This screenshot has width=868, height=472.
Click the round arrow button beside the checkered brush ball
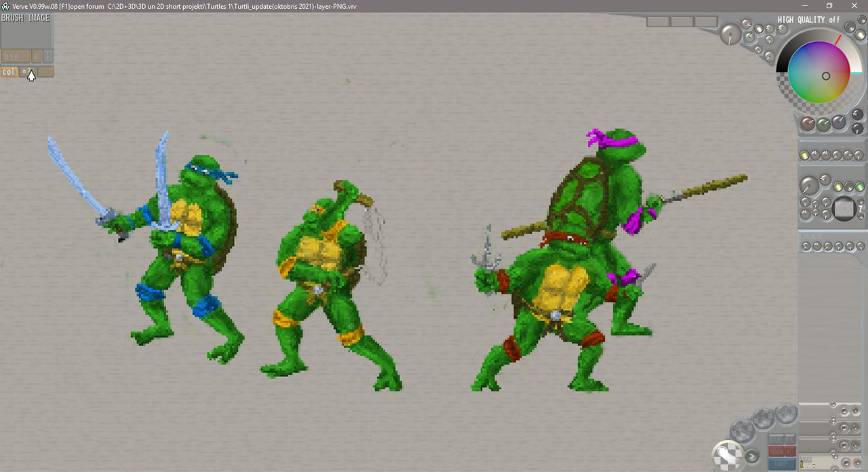click(x=752, y=456)
